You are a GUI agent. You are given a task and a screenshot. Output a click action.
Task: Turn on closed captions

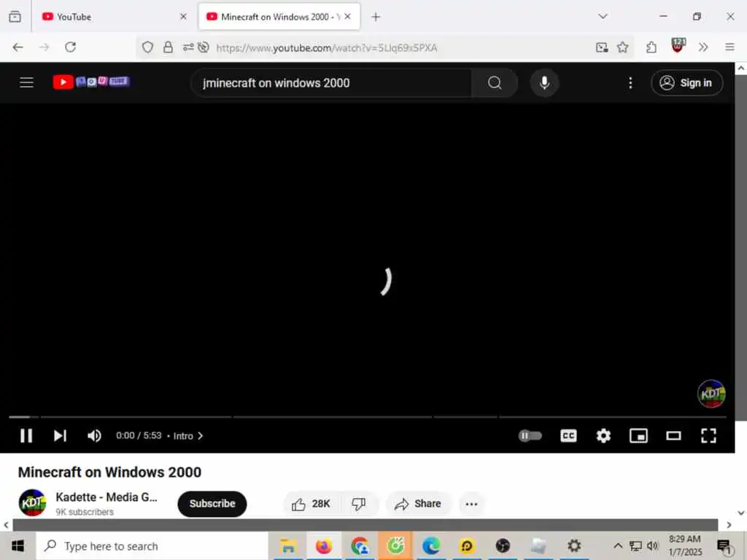tap(568, 436)
